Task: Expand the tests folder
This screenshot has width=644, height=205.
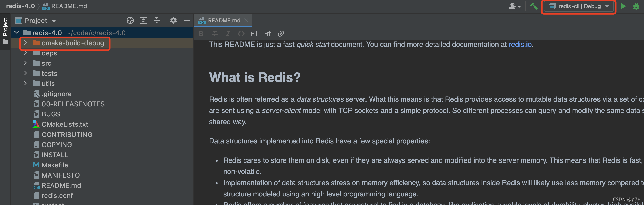Action: [25, 73]
